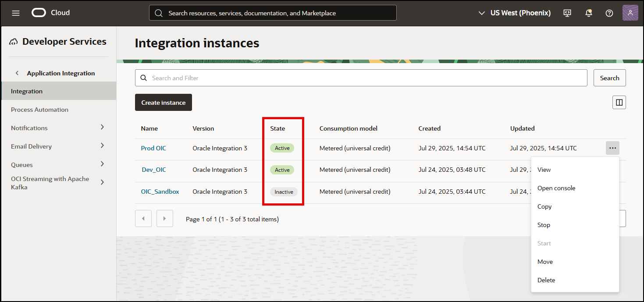Select Process Automation in the sidebar
Viewport: 644px width, 302px height.
point(39,109)
